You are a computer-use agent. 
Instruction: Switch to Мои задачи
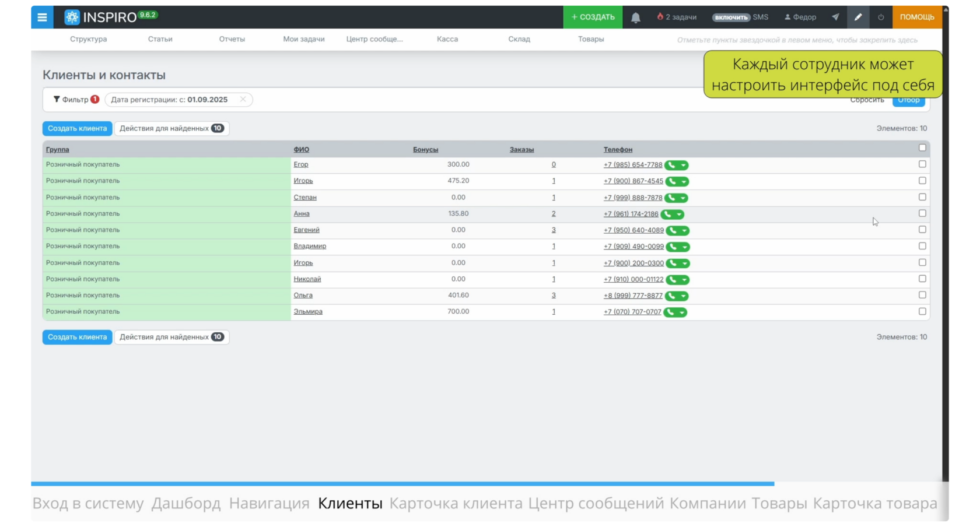pyautogui.click(x=304, y=39)
